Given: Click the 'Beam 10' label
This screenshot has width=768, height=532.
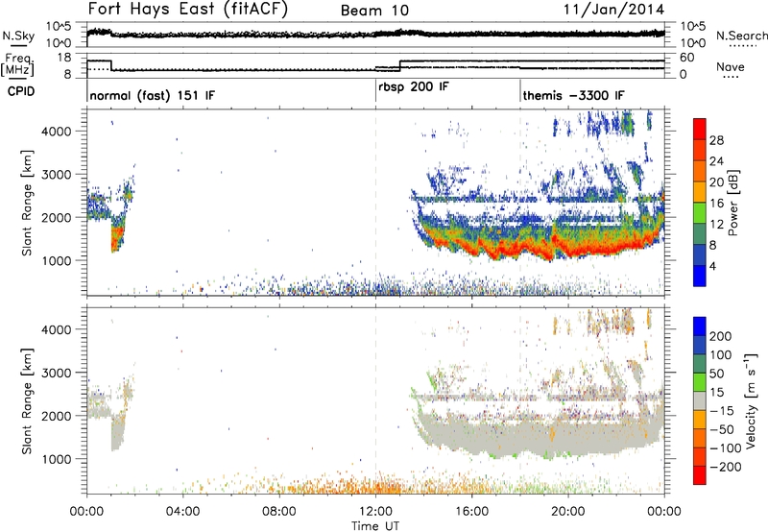Looking at the screenshot, I should click(374, 11).
